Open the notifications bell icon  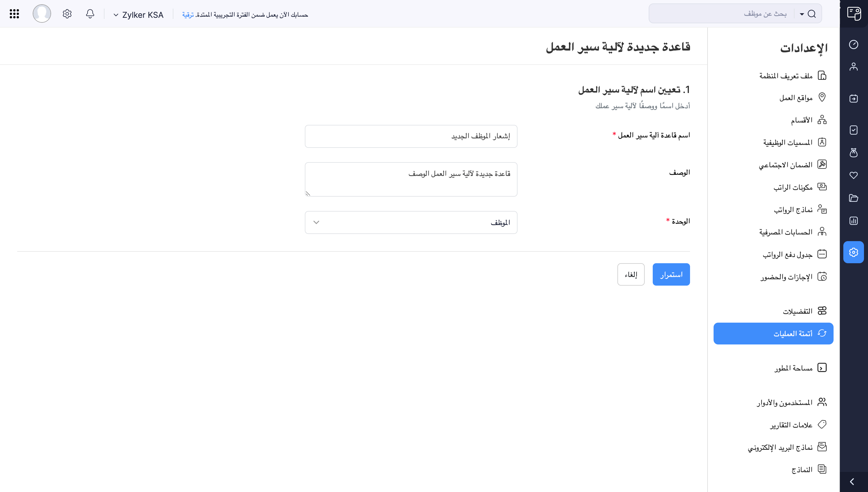pyautogui.click(x=90, y=14)
